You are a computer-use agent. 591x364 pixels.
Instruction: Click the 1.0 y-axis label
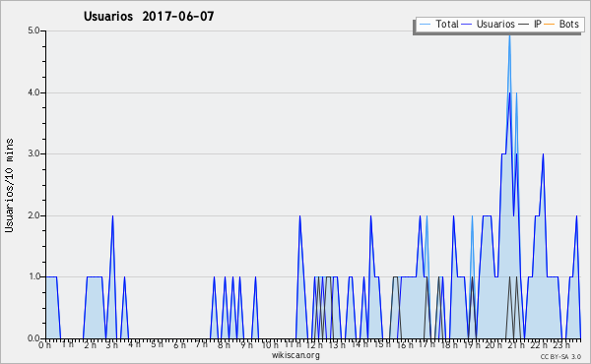33,277
